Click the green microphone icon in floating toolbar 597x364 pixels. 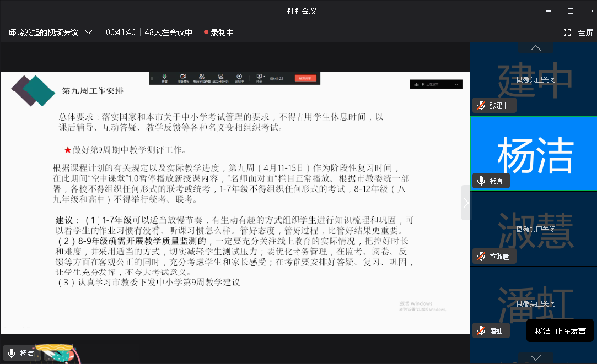coord(165,78)
